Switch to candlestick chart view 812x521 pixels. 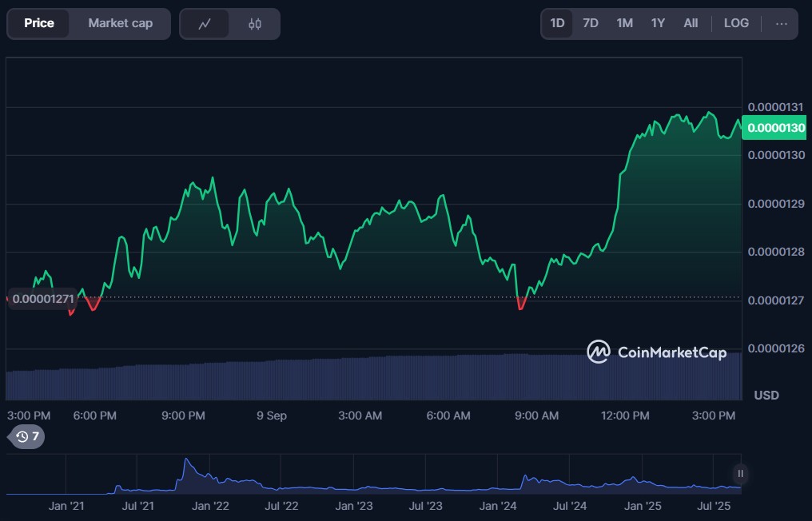tap(255, 24)
